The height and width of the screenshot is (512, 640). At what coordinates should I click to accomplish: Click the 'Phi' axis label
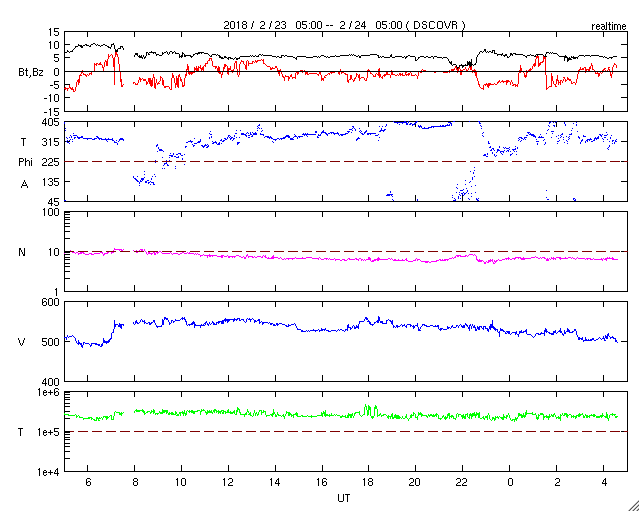25,162
